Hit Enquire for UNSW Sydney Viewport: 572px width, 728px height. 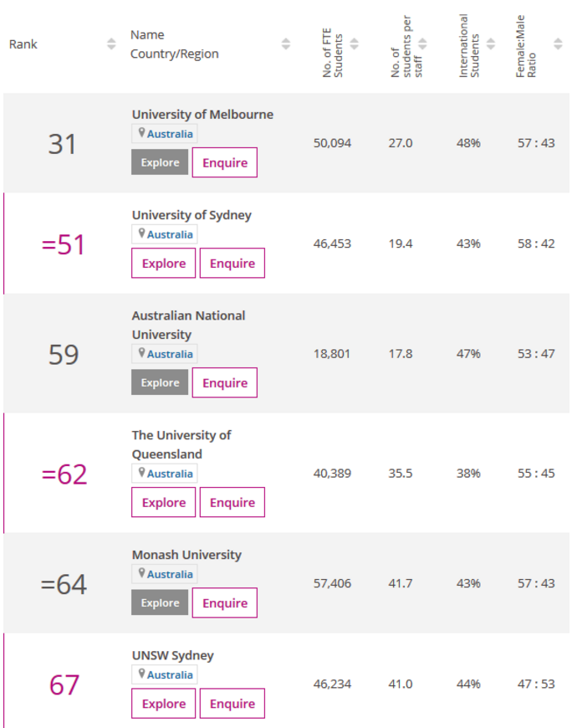tap(232, 704)
